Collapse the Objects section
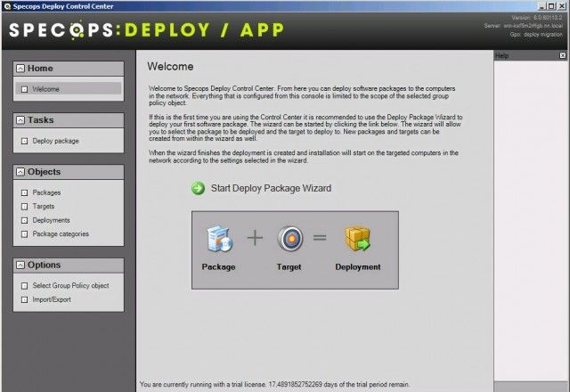 [20, 172]
